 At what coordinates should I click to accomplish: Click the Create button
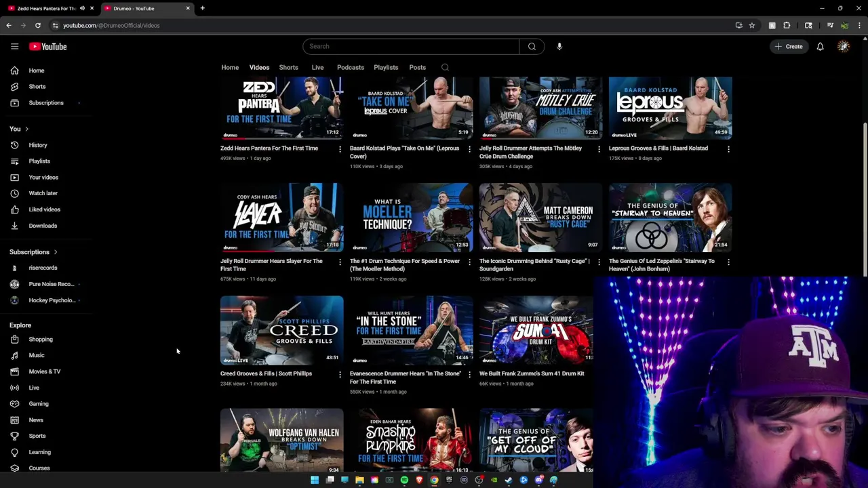pos(789,46)
